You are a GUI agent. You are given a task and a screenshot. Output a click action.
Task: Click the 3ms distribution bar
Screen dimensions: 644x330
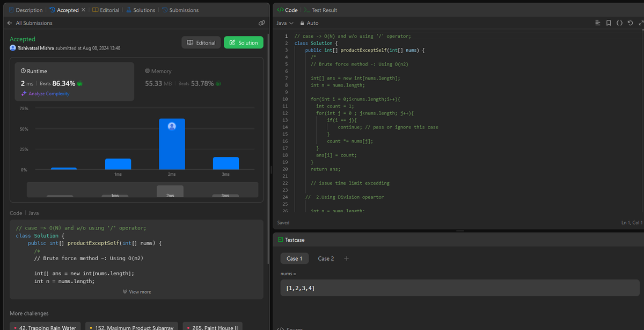coord(225,163)
